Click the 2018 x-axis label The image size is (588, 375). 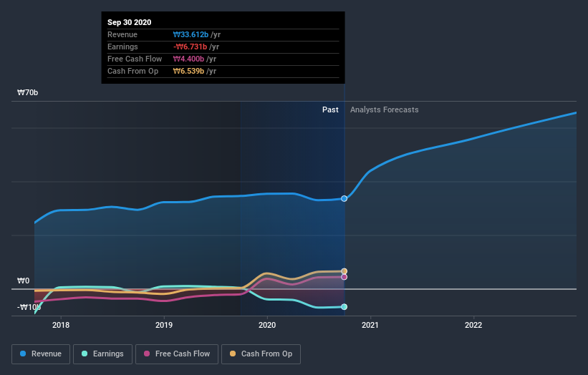pyautogui.click(x=61, y=325)
